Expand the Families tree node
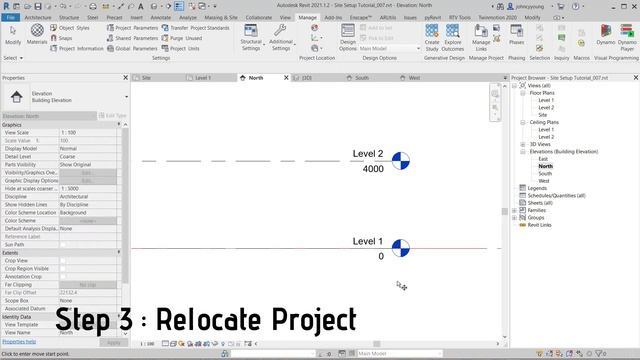Screen dimensions: 640x360 [x=515, y=211]
